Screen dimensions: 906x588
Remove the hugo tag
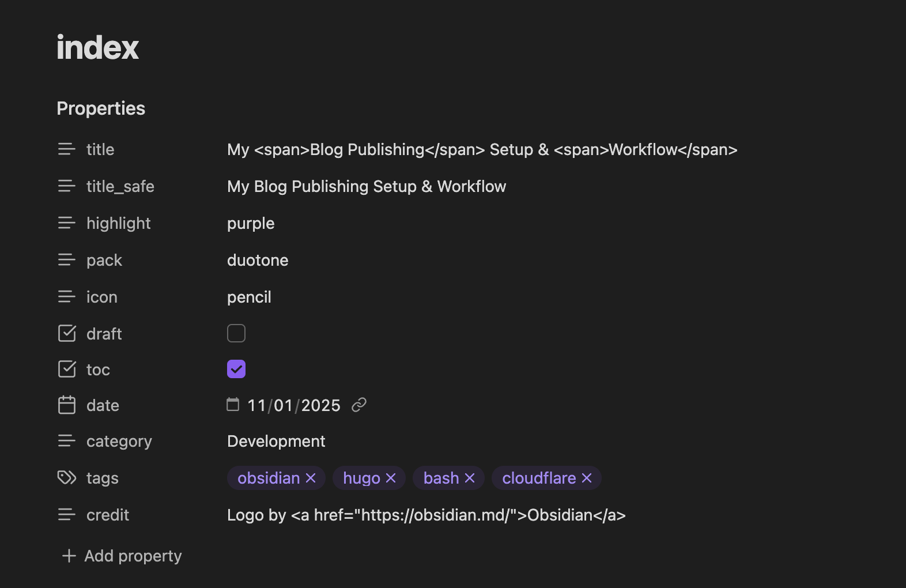tap(391, 478)
